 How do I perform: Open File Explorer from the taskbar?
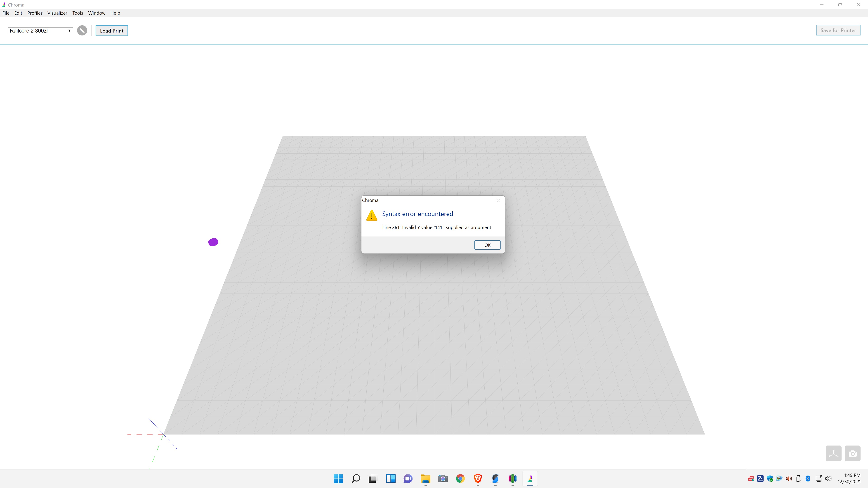pos(425,479)
